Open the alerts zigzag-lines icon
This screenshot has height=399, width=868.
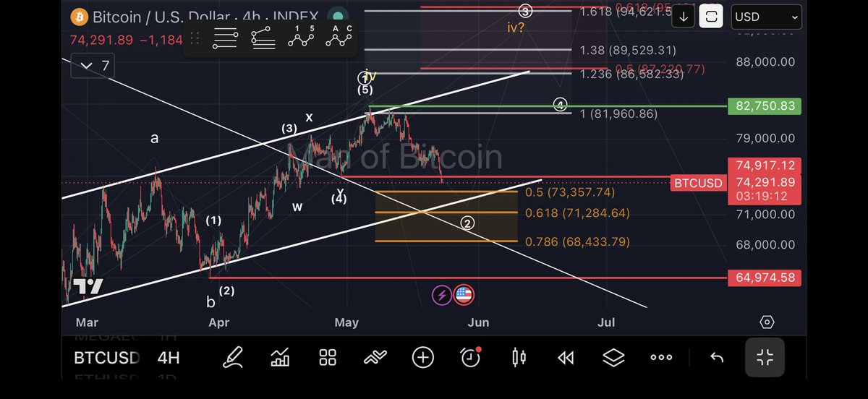point(375,357)
